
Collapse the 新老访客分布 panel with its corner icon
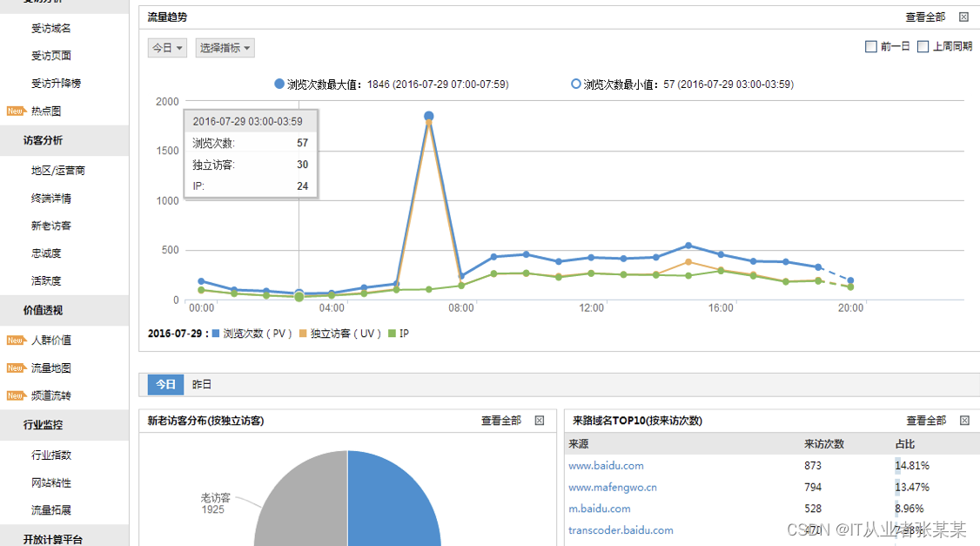(540, 421)
